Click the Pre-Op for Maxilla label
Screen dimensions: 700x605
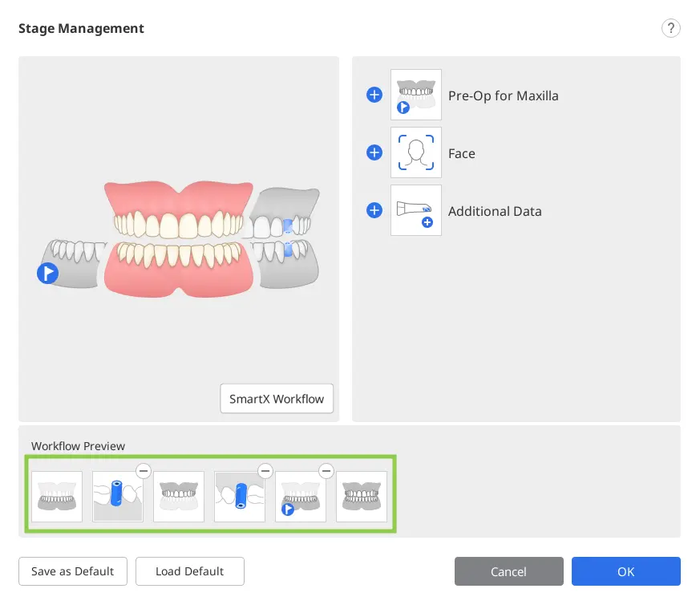click(503, 95)
